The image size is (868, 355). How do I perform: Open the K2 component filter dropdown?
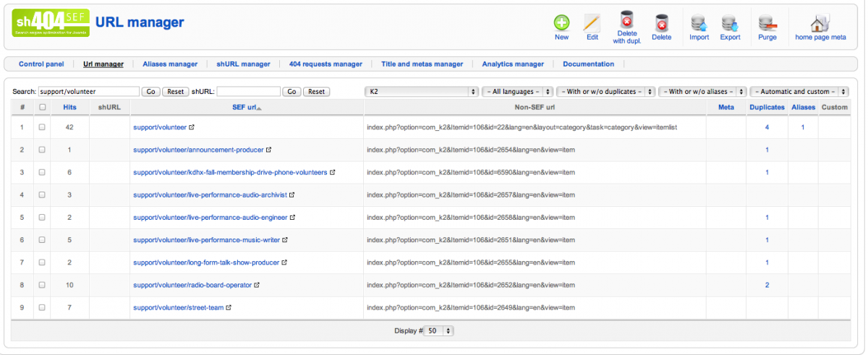point(422,92)
